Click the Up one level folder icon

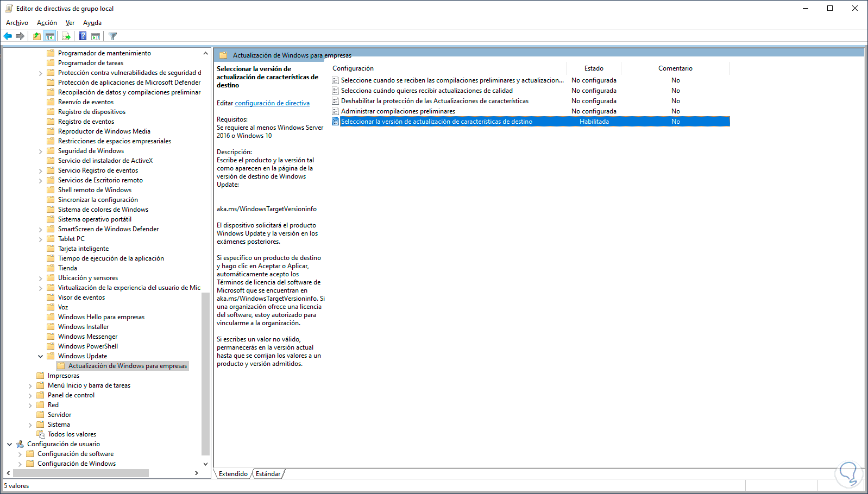coord(36,36)
